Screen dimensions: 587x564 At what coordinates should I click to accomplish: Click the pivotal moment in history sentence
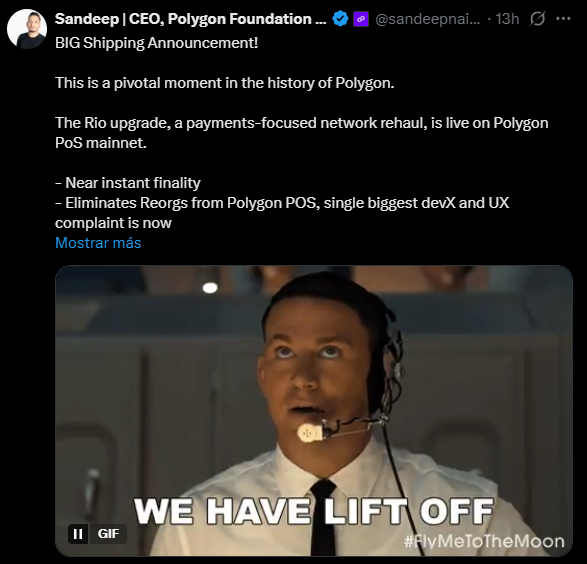[x=225, y=83]
